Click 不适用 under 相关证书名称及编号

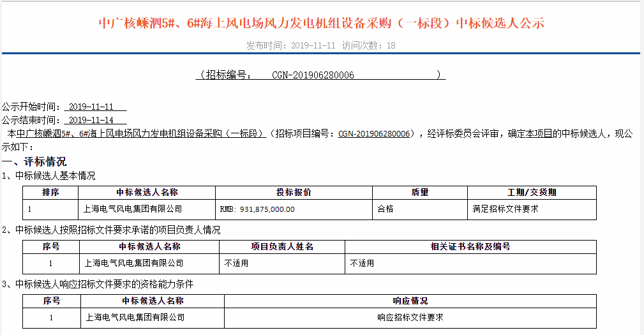[362, 263]
